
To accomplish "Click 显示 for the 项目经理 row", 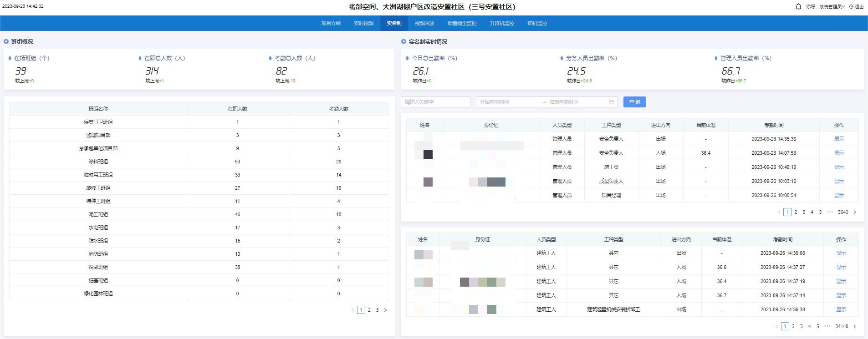I will click(x=839, y=195).
